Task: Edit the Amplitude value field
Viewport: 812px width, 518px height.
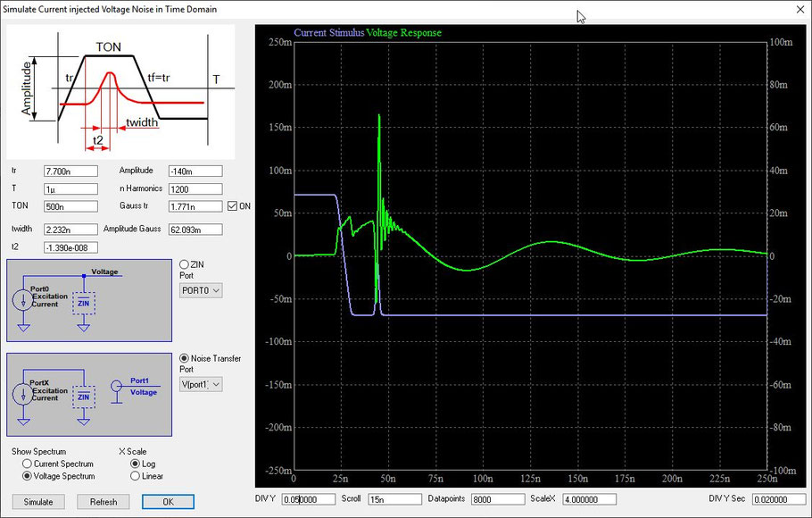Action: point(195,171)
